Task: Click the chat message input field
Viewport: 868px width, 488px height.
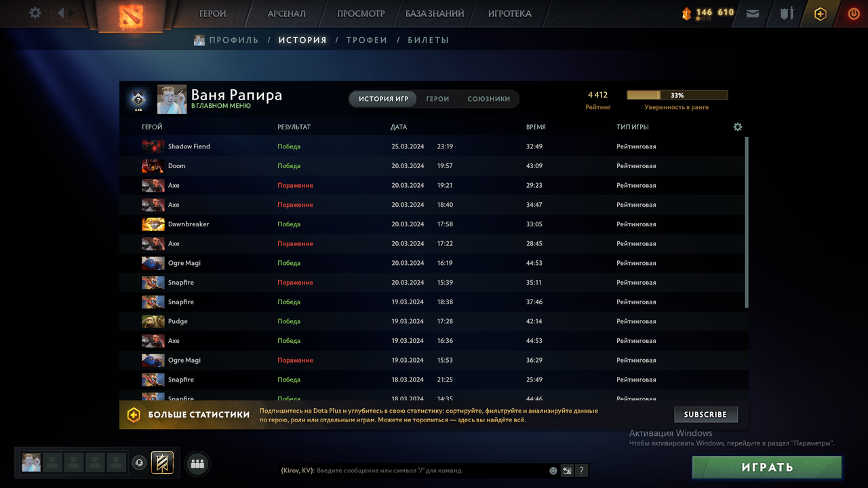Action: [x=431, y=470]
